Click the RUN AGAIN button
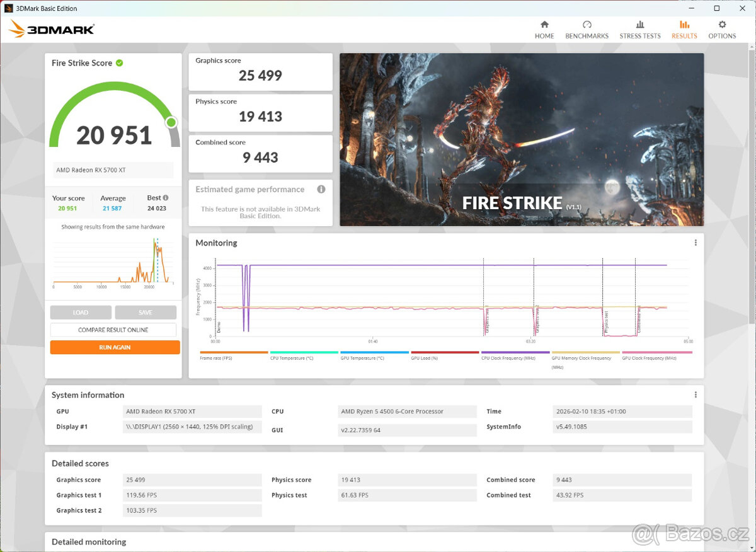756x552 pixels. click(115, 347)
